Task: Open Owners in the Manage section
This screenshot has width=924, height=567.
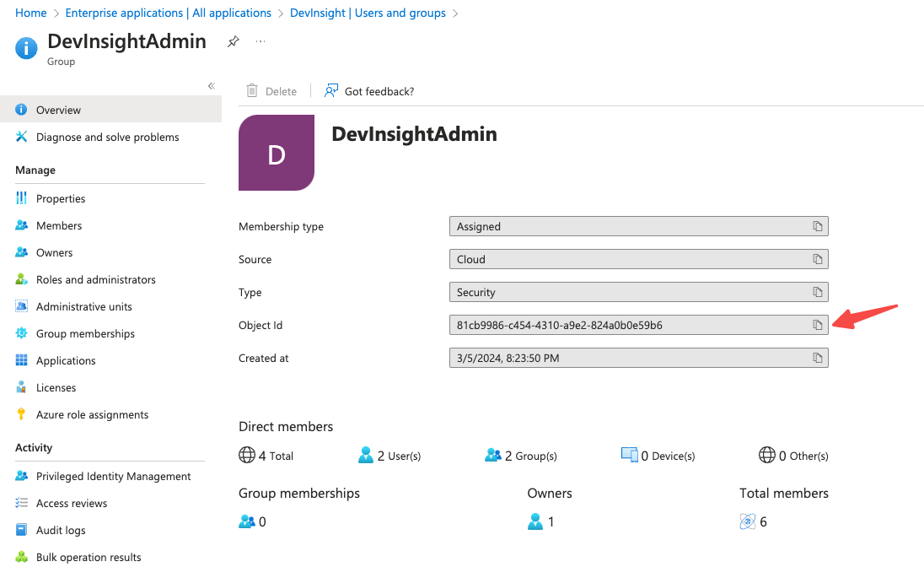Action: click(55, 252)
